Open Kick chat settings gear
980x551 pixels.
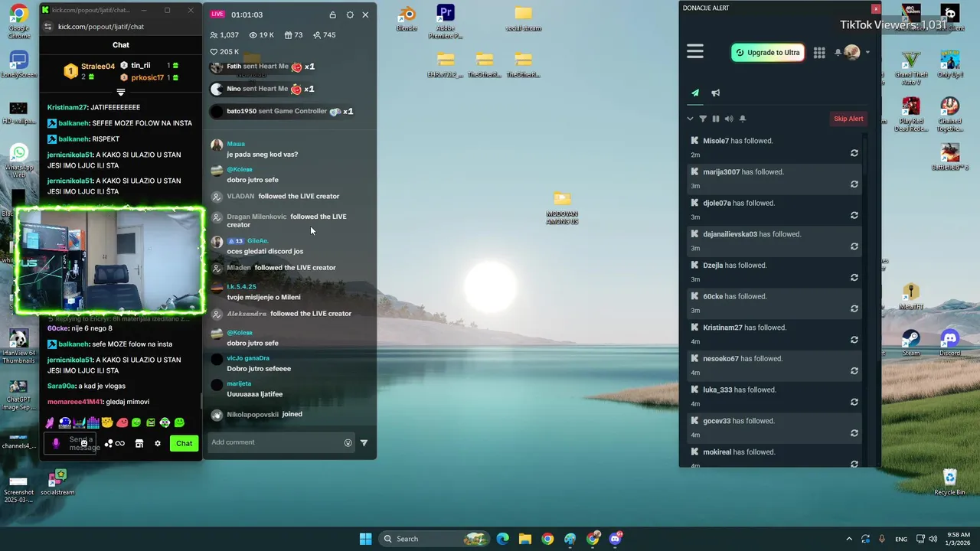(158, 443)
